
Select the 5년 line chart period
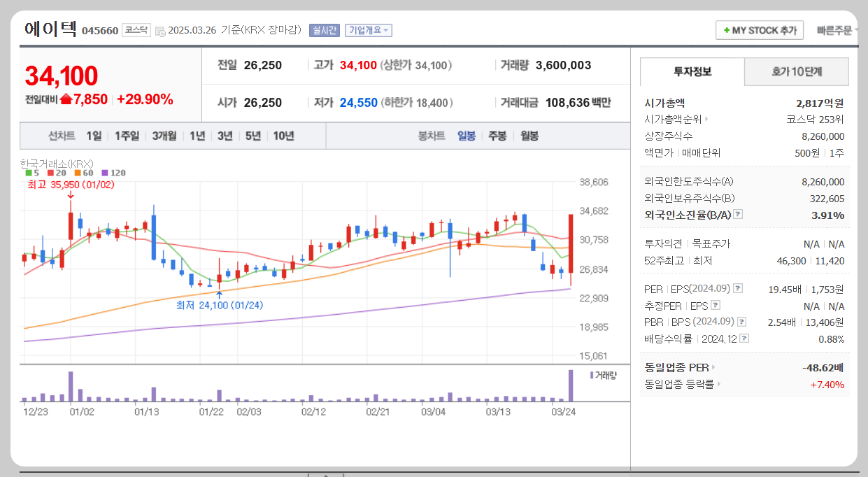coord(252,136)
